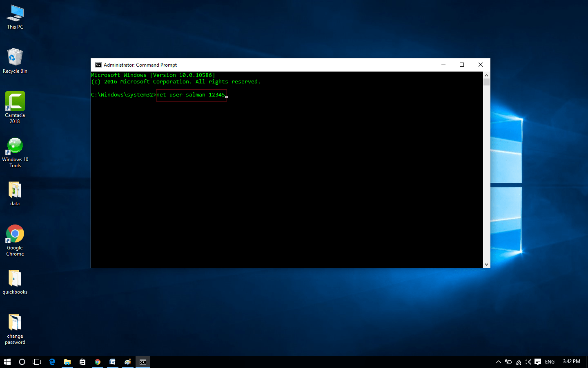Switch the ENG input language indicator
This screenshot has height=368, width=588.
(550, 362)
